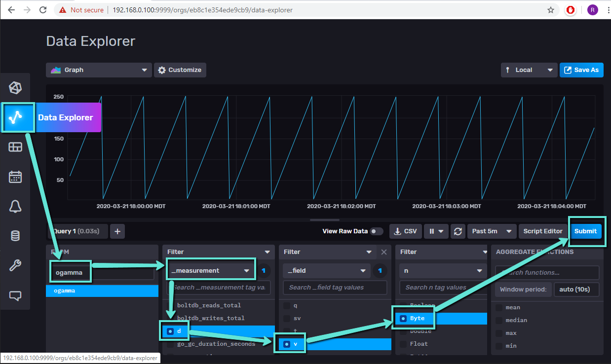
Task: Click the Search functions input field
Action: point(547,272)
